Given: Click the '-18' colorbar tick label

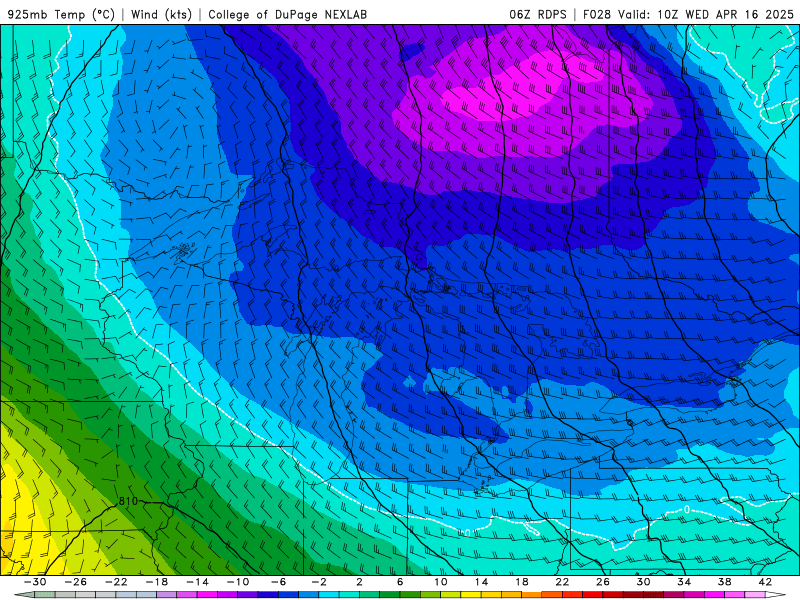Looking at the screenshot, I should [x=157, y=582].
